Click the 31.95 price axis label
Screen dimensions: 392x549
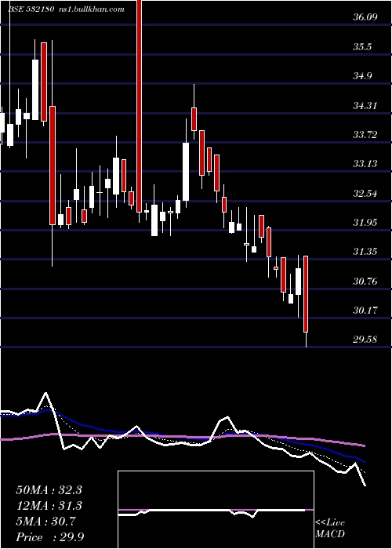pyautogui.click(x=365, y=222)
